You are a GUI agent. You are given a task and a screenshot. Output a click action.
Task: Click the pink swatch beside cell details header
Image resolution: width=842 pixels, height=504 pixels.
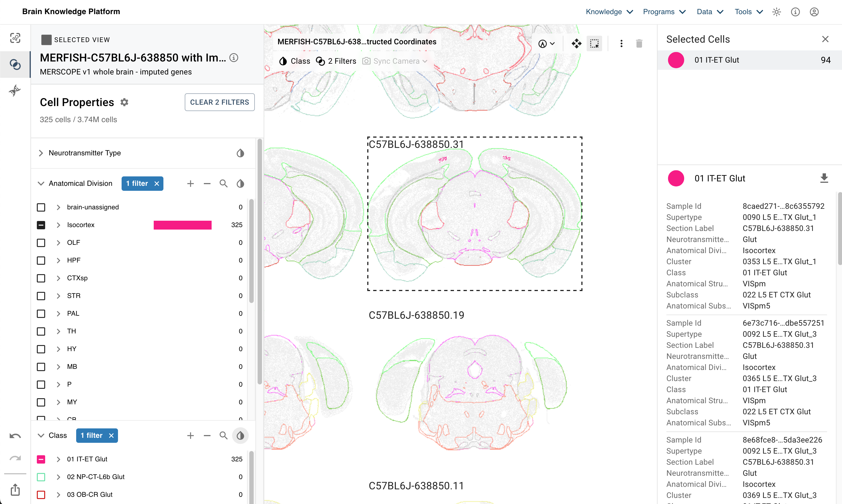click(x=676, y=178)
